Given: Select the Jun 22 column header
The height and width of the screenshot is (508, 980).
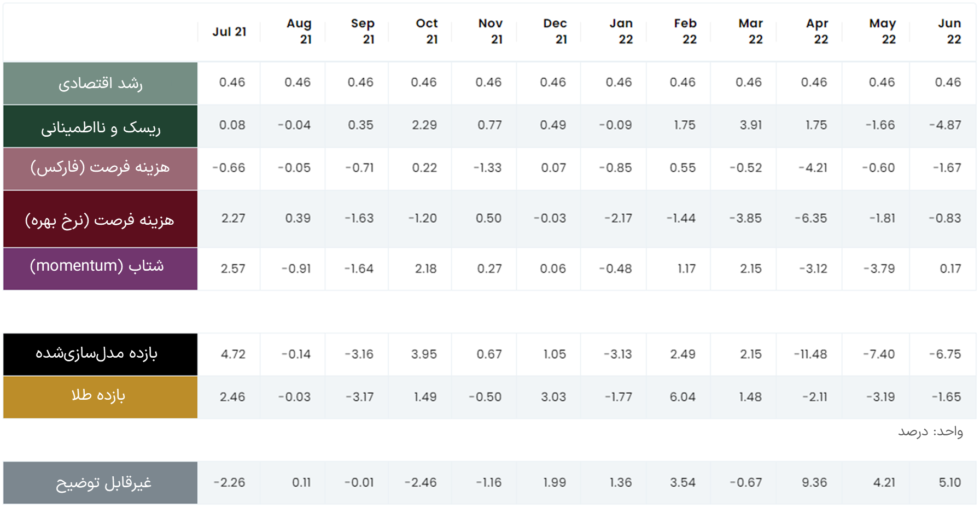Looking at the screenshot, I should (949, 31).
